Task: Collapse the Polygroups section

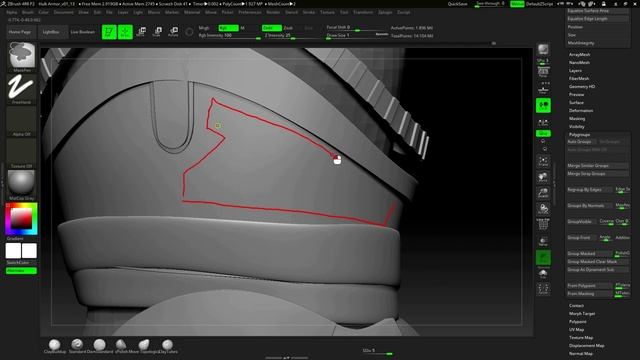Action: (x=580, y=134)
